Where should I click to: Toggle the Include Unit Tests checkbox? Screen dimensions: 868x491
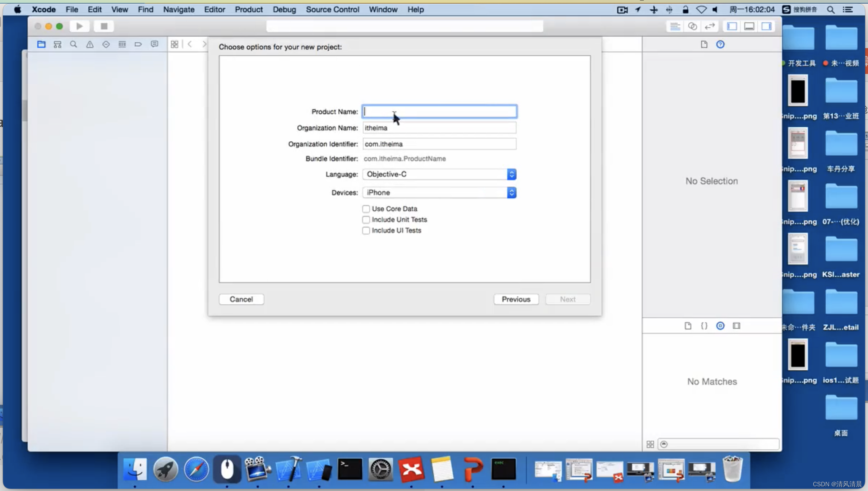pos(366,219)
